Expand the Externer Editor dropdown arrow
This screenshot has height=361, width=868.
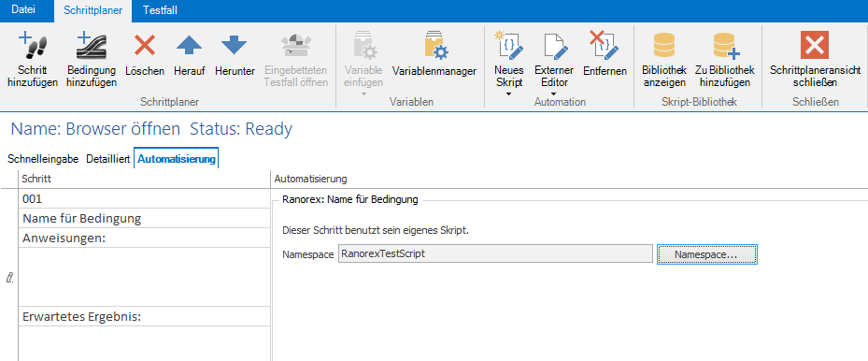552,94
